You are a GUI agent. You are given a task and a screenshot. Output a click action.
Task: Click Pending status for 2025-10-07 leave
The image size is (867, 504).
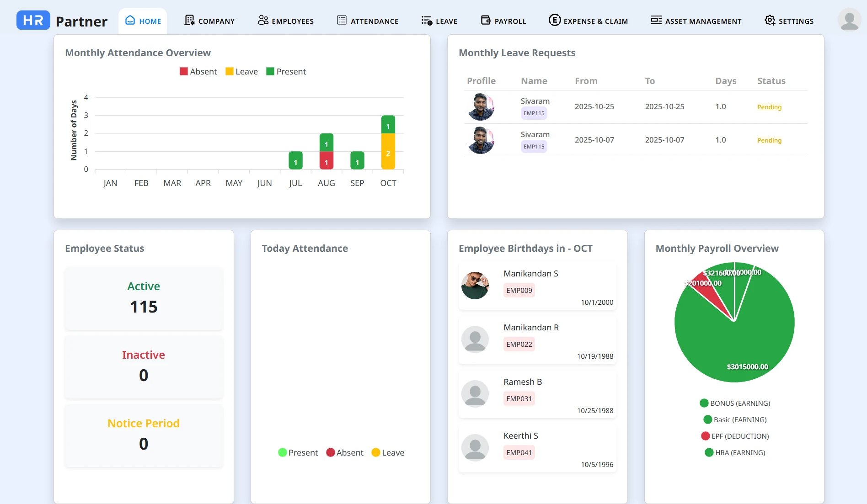click(769, 140)
